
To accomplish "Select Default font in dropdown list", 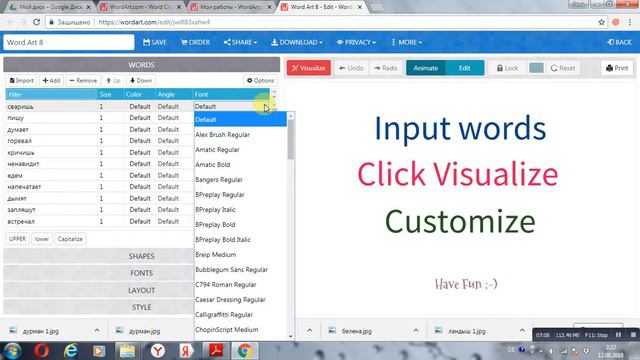I will pos(240,120).
